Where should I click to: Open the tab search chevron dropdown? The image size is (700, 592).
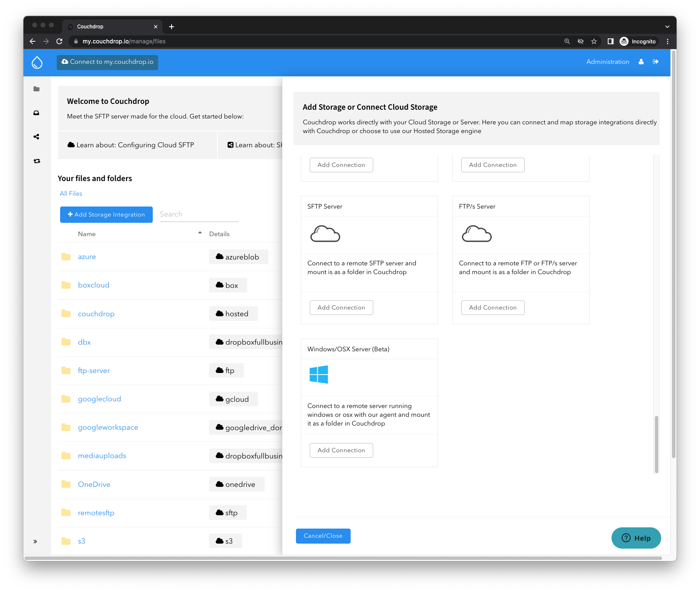click(x=667, y=27)
